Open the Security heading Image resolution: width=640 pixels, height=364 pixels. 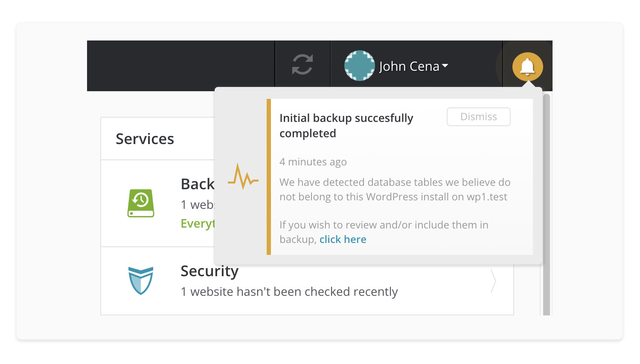pyautogui.click(x=209, y=271)
